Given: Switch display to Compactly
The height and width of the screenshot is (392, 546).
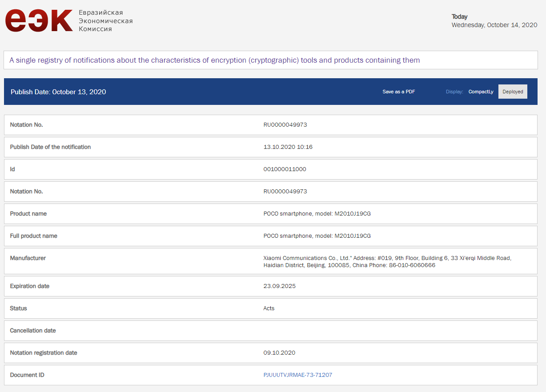Looking at the screenshot, I should click(481, 92).
